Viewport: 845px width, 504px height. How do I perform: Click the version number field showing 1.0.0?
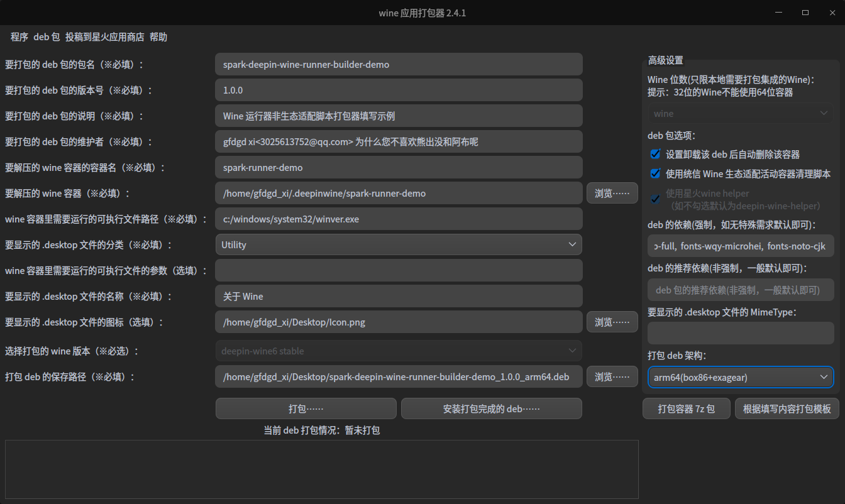pos(399,90)
